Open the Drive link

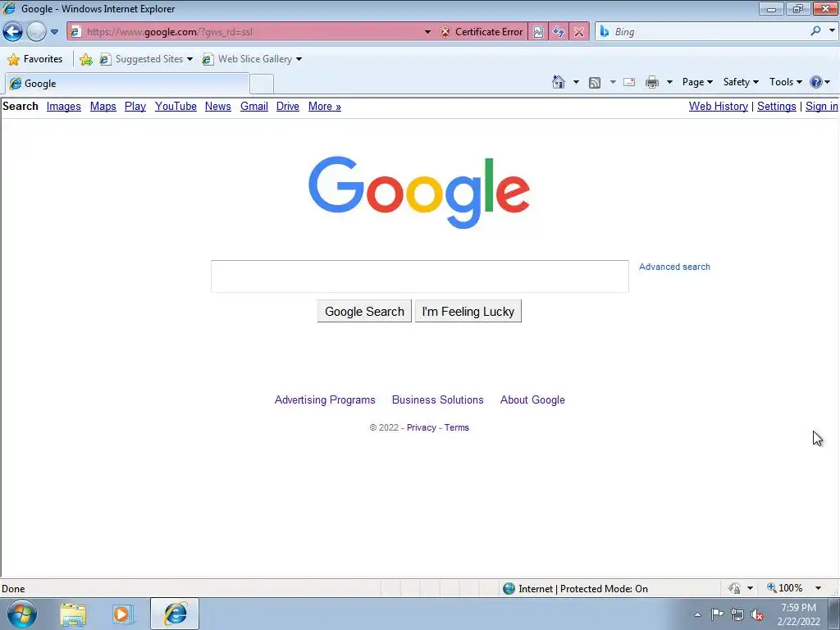pyautogui.click(x=288, y=106)
